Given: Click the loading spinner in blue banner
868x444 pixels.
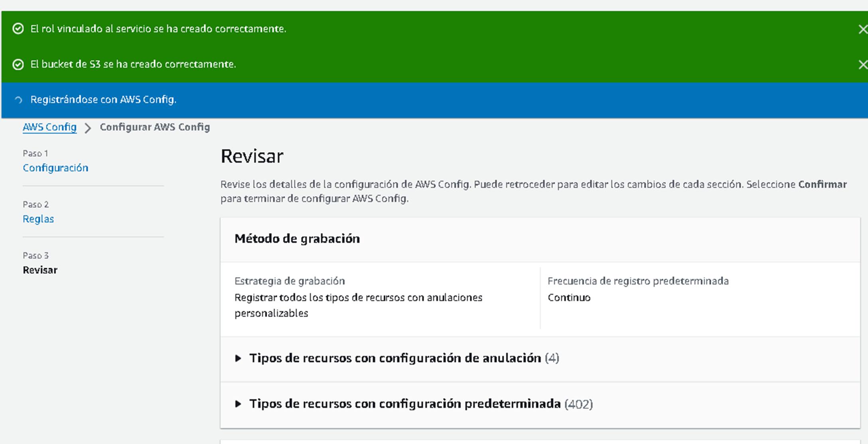Looking at the screenshot, I should [18, 100].
